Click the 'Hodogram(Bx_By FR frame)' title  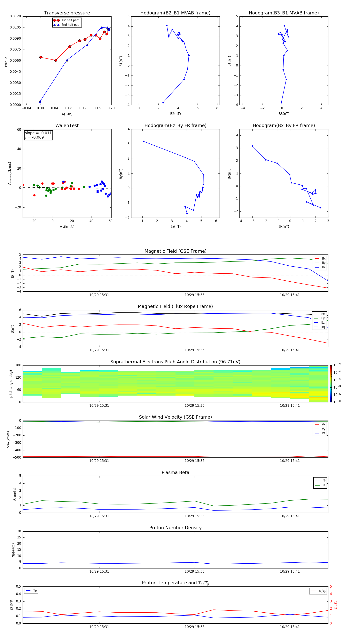tap(284, 125)
